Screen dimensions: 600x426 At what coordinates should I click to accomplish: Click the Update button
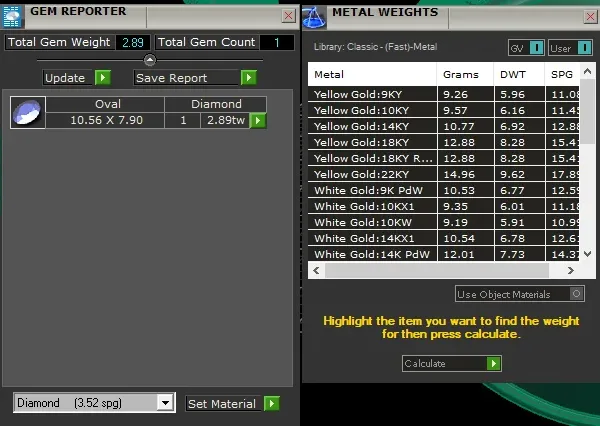[x=68, y=78]
